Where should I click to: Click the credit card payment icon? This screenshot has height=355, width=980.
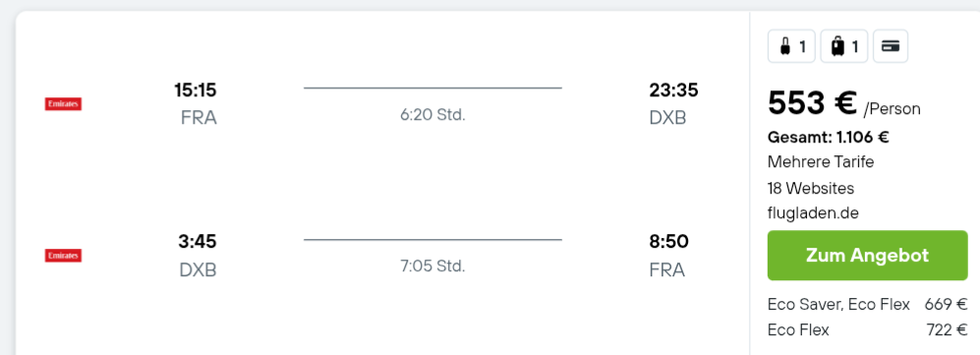click(x=890, y=46)
